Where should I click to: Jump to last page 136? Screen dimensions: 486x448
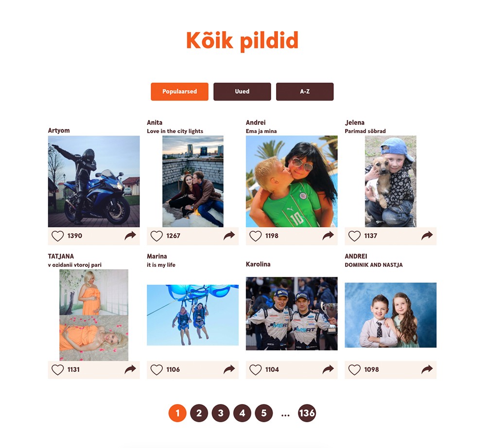coord(307,413)
